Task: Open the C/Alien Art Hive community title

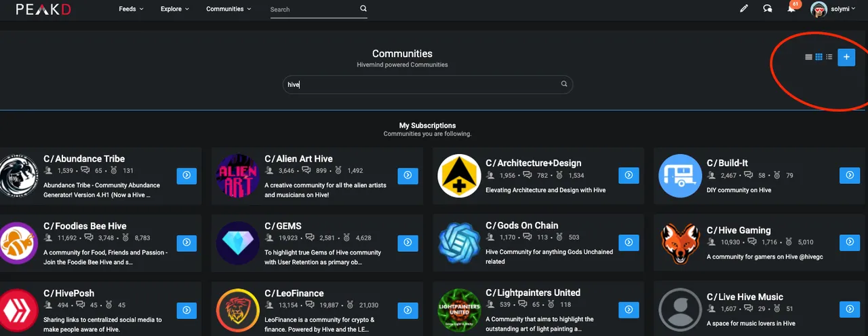Action: pyautogui.click(x=298, y=159)
